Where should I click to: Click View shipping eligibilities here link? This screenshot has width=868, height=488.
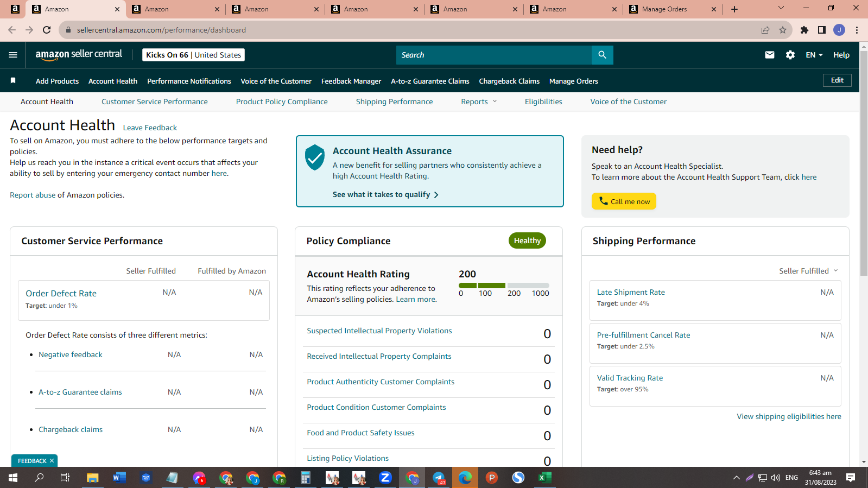pyautogui.click(x=789, y=416)
